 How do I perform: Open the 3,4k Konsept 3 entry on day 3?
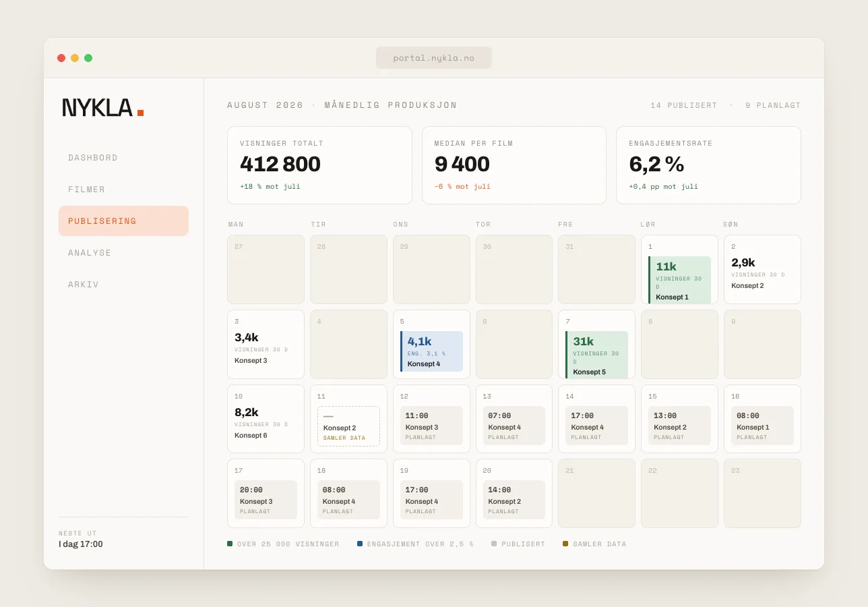[266, 347]
